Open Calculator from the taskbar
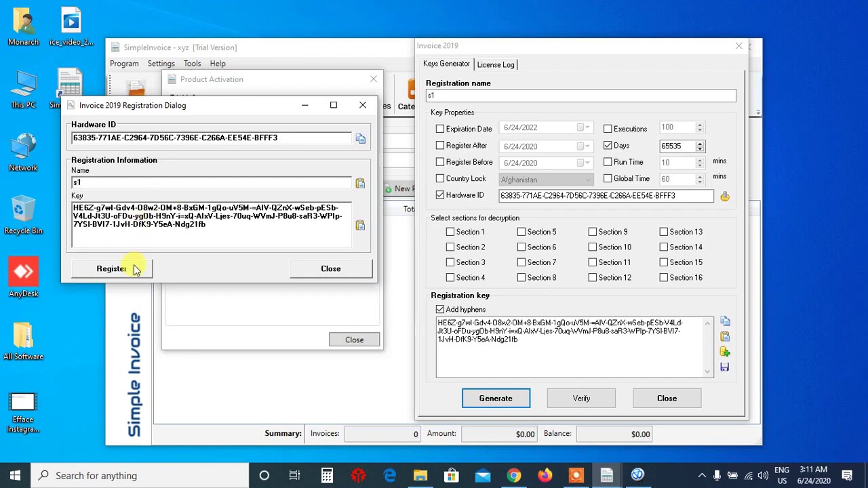 click(327, 475)
